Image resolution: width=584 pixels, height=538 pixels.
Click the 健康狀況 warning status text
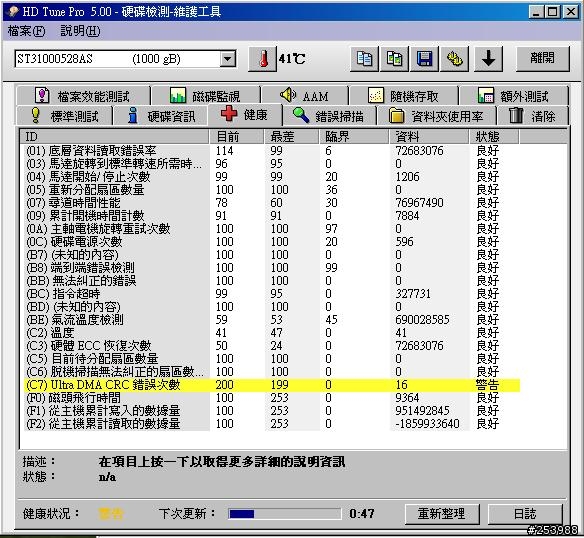pos(111,514)
